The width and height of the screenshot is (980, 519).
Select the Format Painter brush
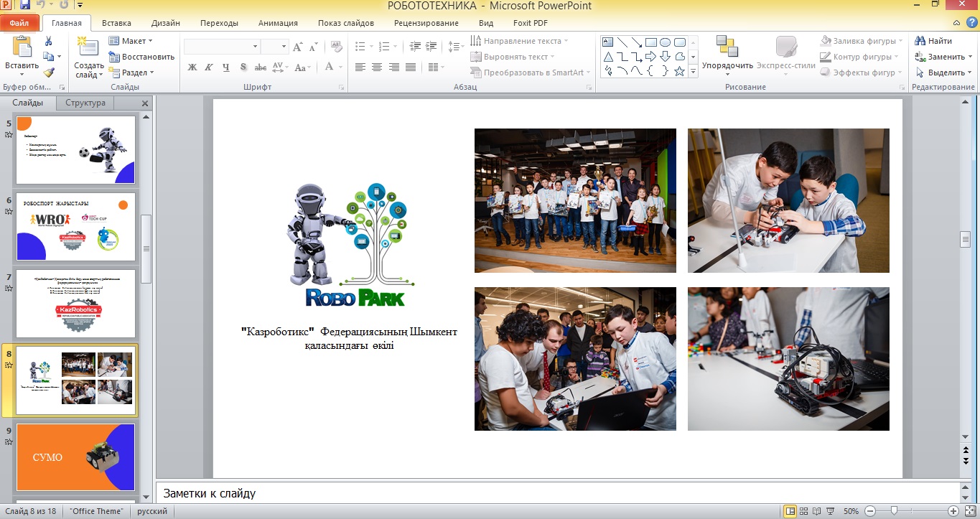[x=49, y=73]
